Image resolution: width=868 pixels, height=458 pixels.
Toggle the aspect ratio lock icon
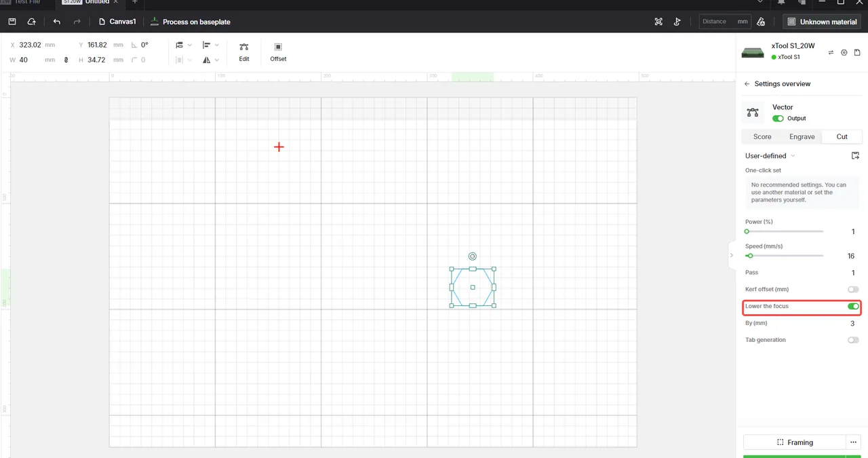(x=66, y=60)
